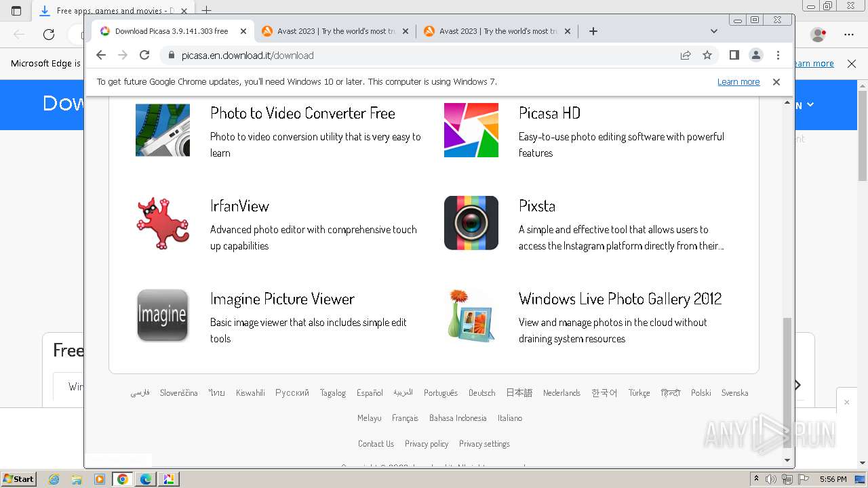Open Chrome's three-dot menu
Viewport: 868px width, 488px height.
(x=778, y=55)
